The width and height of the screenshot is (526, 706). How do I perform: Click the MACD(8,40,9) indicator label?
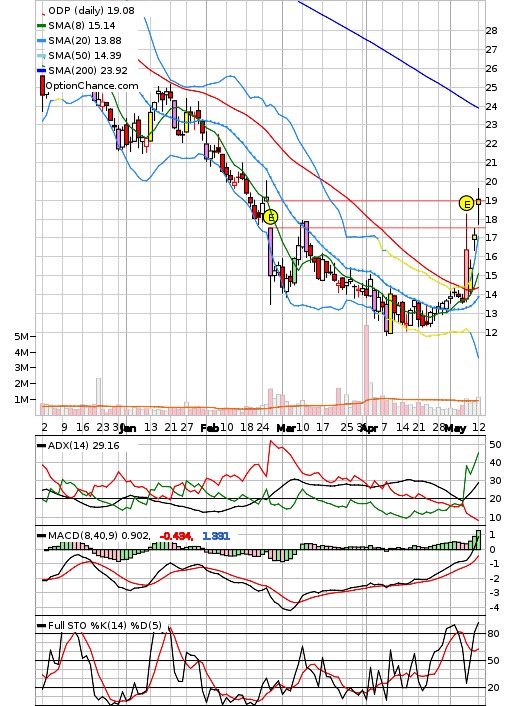(99, 536)
